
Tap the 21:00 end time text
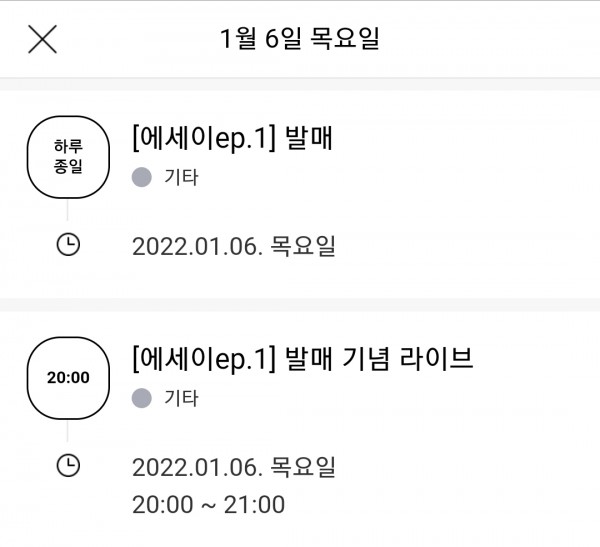tap(254, 504)
